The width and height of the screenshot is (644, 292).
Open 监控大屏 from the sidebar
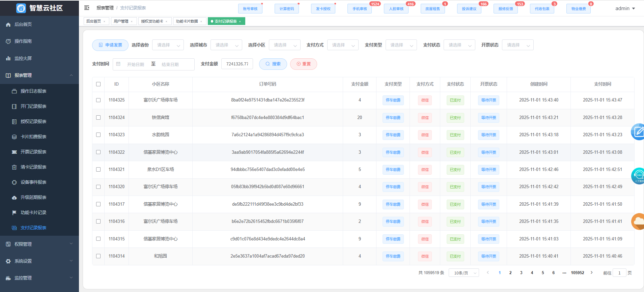(23, 58)
